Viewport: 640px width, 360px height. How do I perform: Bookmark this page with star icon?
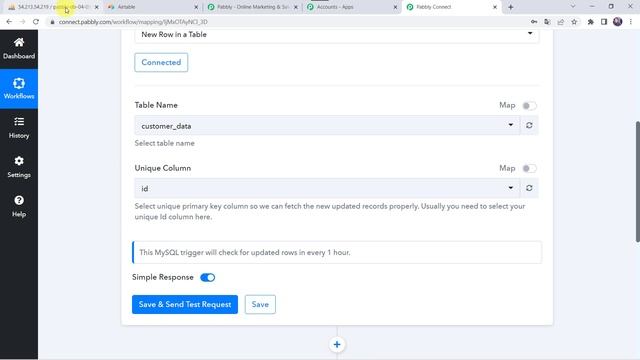574,22
